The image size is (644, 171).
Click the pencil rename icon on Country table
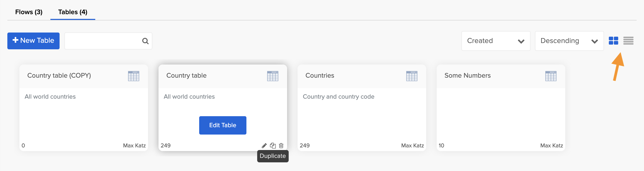tap(264, 146)
